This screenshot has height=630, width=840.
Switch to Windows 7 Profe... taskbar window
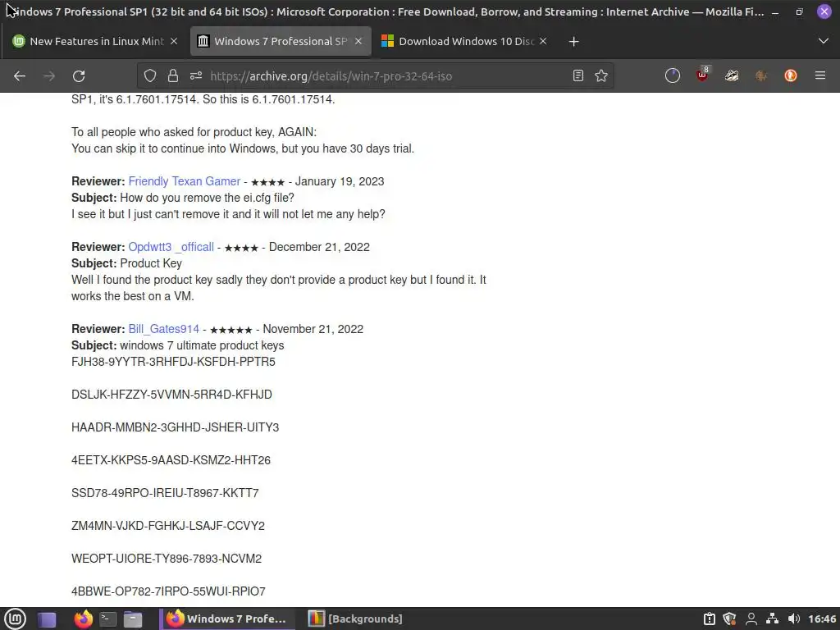pyautogui.click(x=227, y=619)
